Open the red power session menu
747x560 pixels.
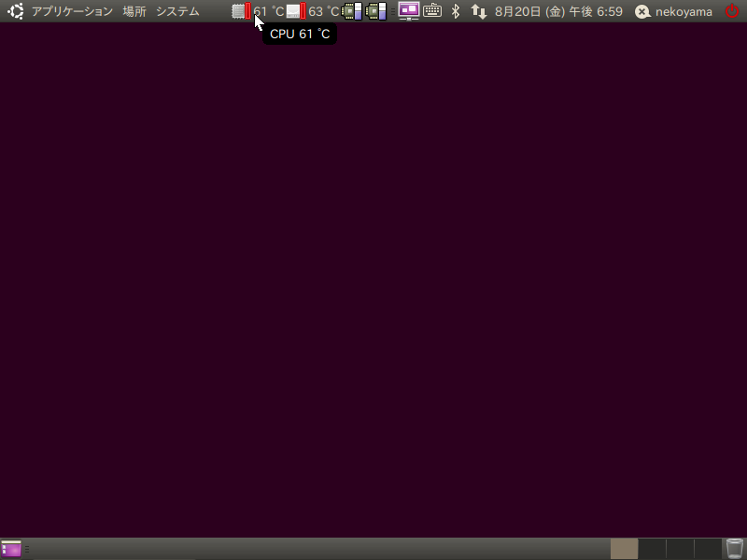pos(732,11)
